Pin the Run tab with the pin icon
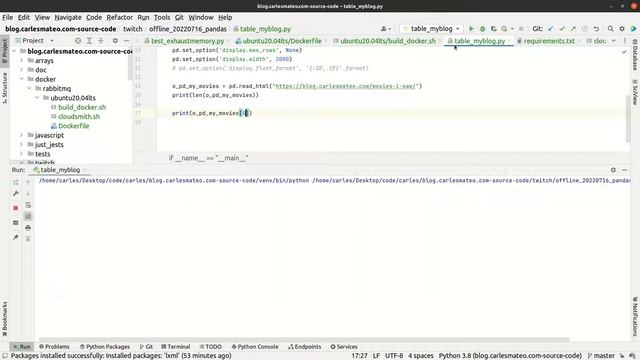This screenshot has height=360, width=640. (x=16, y=237)
